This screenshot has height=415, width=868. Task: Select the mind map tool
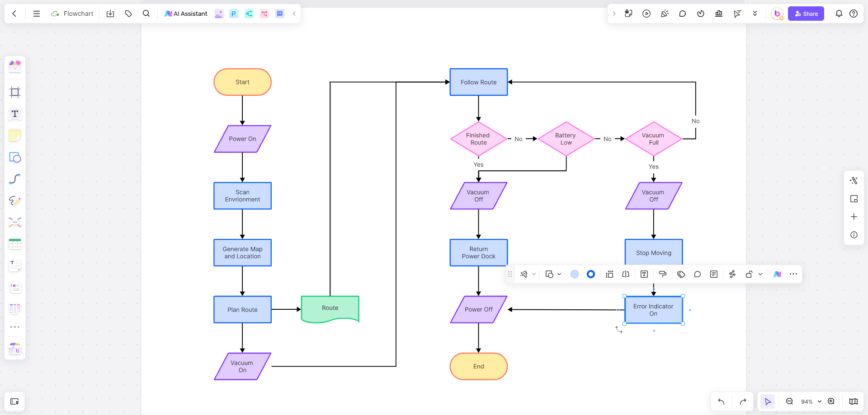tap(15, 222)
